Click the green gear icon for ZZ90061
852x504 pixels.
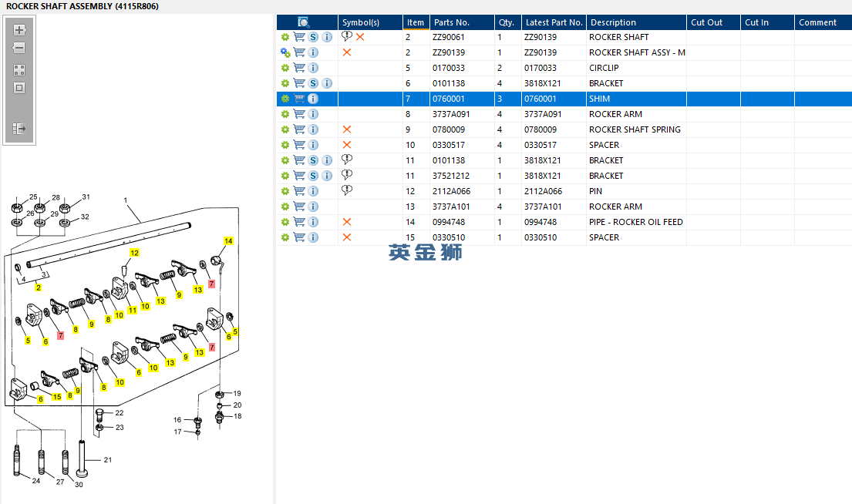point(285,37)
